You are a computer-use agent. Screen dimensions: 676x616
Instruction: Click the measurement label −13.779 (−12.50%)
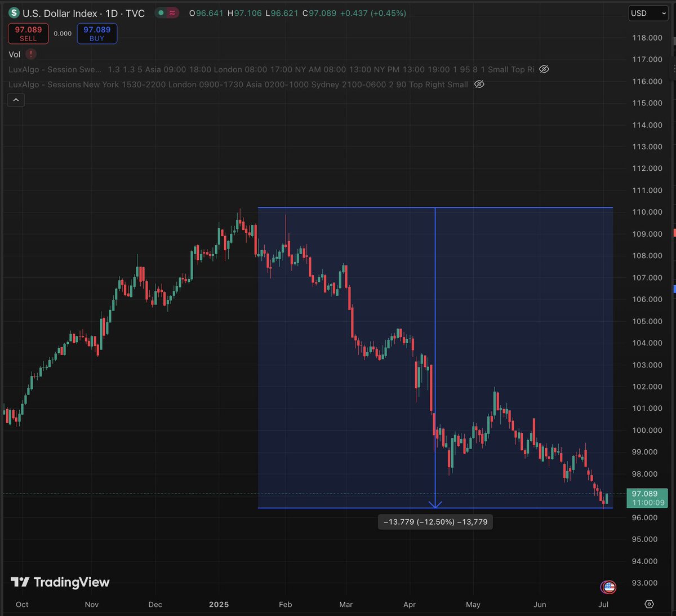[x=435, y=522]
